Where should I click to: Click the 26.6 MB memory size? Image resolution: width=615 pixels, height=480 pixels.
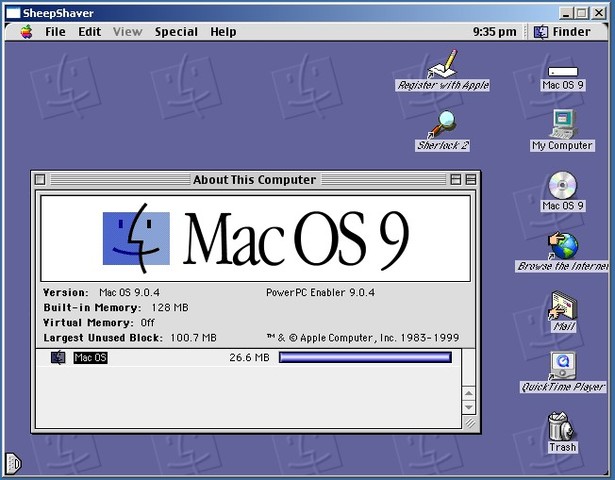249,358
